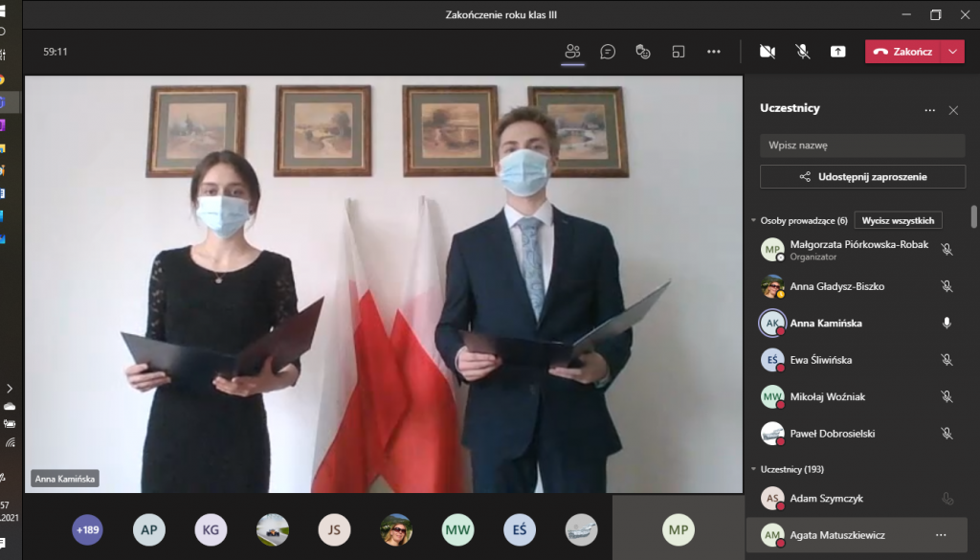Viewport: 980px width, 560px height.
Task: Click Wycisz wszystkich button
Action: (898, 220)
